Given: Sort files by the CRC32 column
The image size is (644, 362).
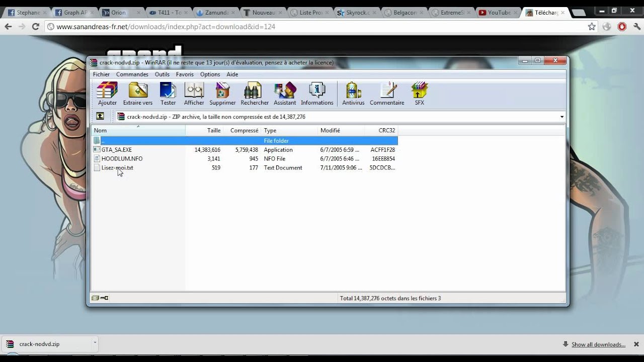Looking at the screenshot, I should (381, 130).
